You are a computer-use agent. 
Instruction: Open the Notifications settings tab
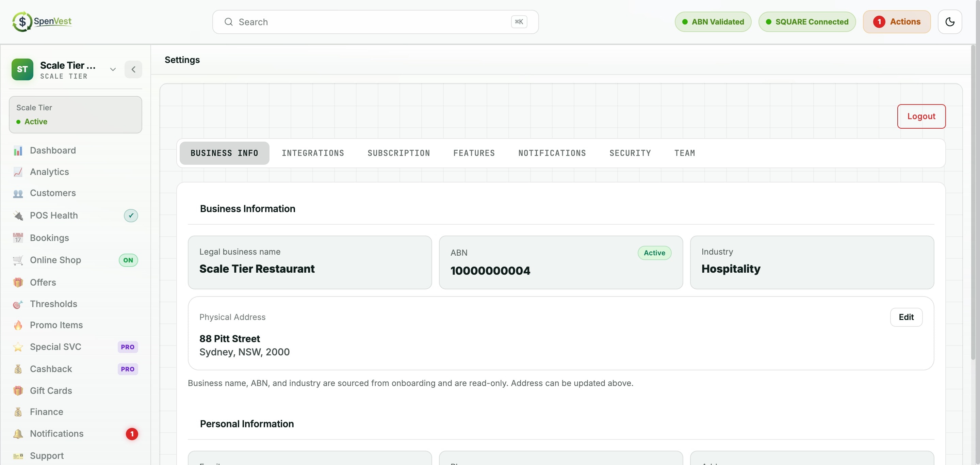552,153
